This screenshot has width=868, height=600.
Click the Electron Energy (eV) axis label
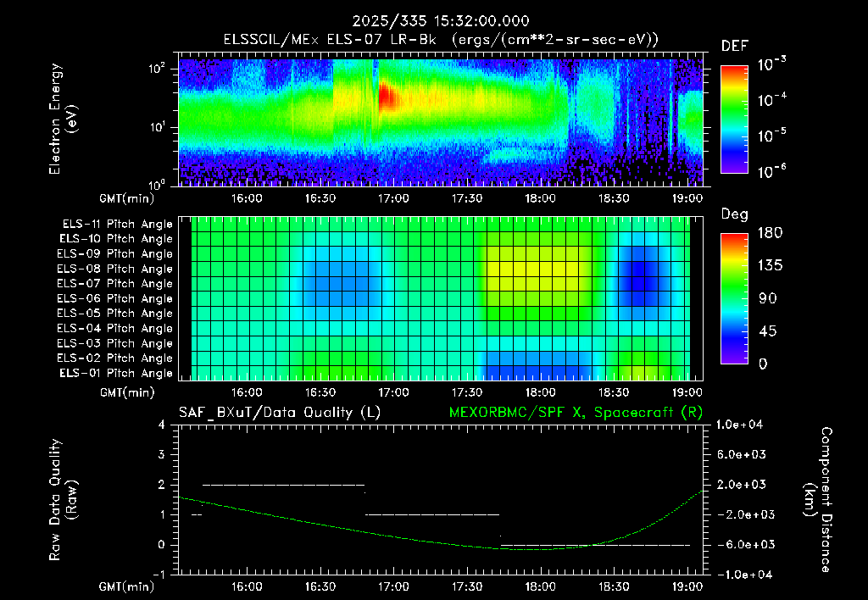click(62, 119)
